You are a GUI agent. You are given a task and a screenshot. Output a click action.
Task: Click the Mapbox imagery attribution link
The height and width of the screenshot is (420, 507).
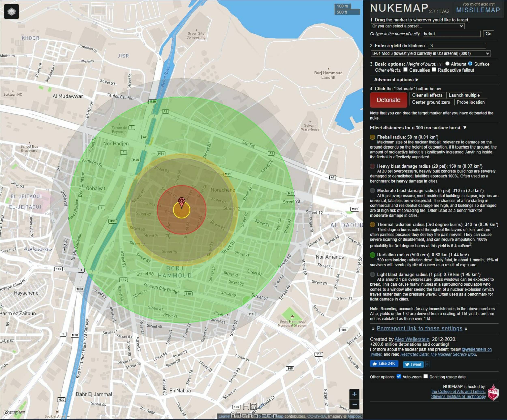[x=354, y=416]
